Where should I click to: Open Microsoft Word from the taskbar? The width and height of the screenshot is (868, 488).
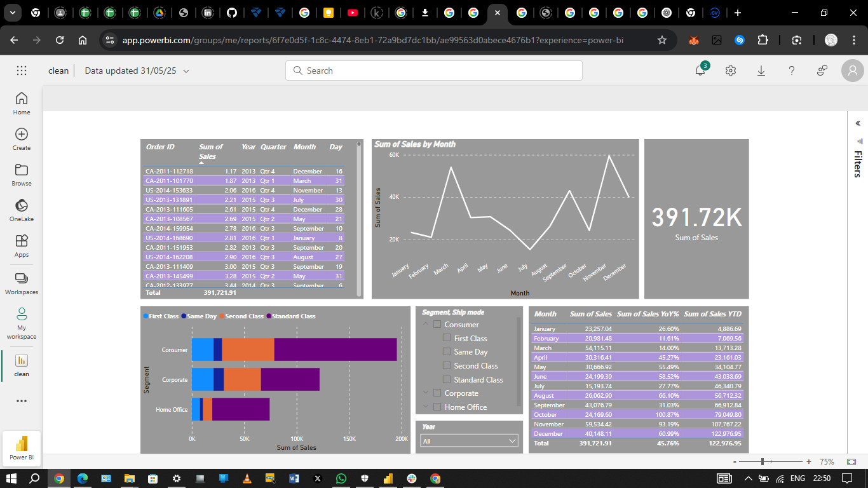coord(294,478)
